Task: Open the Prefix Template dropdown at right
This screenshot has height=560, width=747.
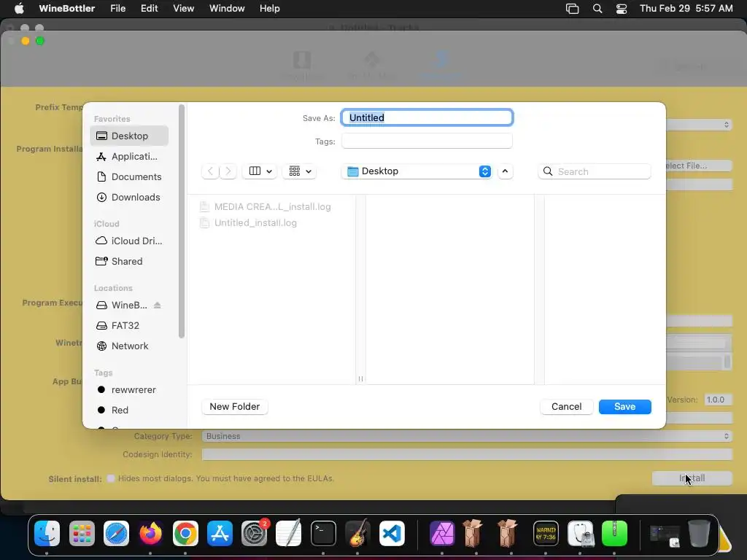Action: (x=699, y=125)
